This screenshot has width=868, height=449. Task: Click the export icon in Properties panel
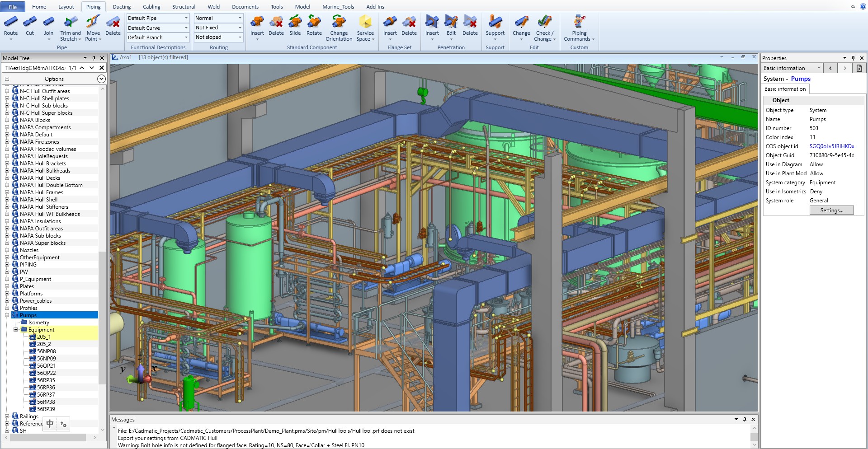859,68
